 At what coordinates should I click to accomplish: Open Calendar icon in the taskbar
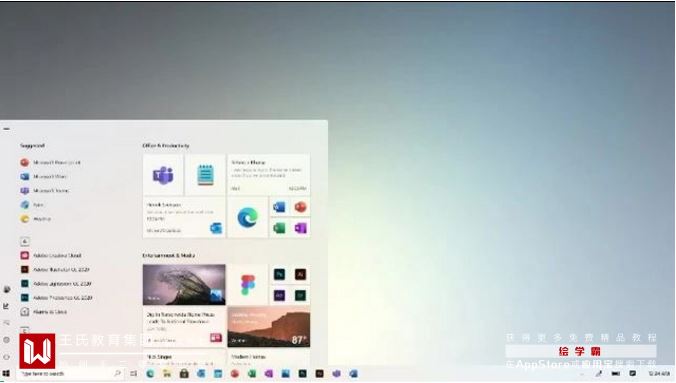tap(218, 374)
